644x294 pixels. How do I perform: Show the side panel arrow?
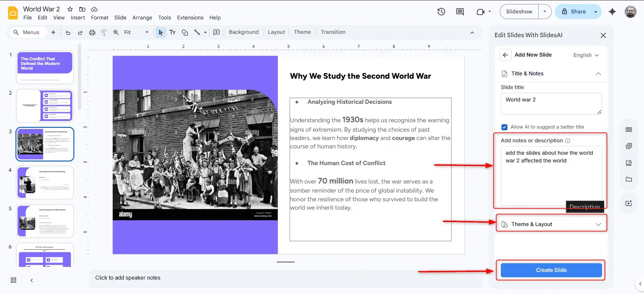point(640,284)
